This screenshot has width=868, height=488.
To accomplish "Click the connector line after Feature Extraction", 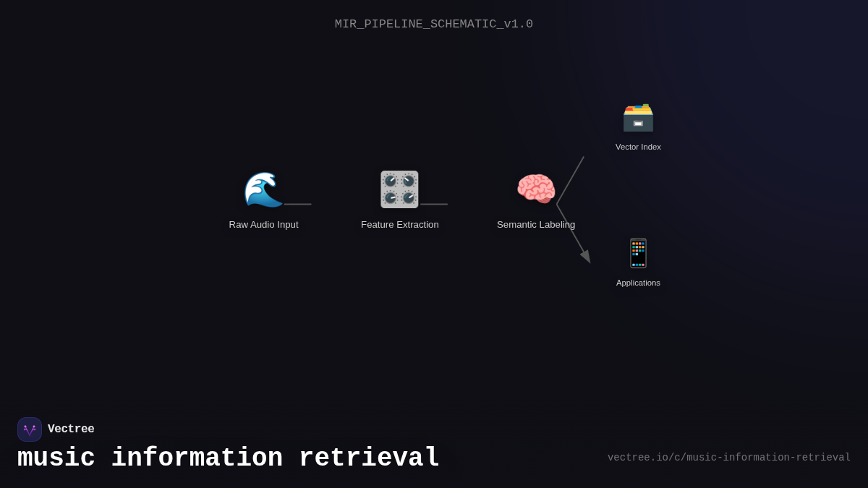I will coord(434,205).
